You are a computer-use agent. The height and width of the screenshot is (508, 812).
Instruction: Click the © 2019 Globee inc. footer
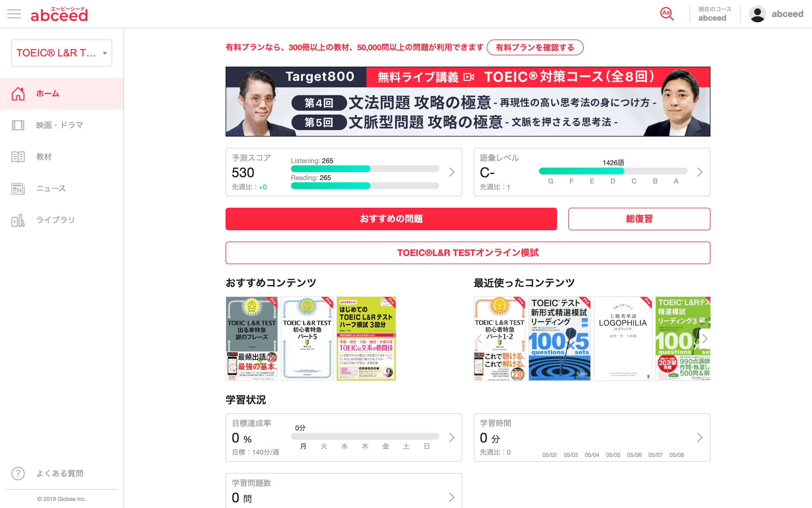(62, 499)
